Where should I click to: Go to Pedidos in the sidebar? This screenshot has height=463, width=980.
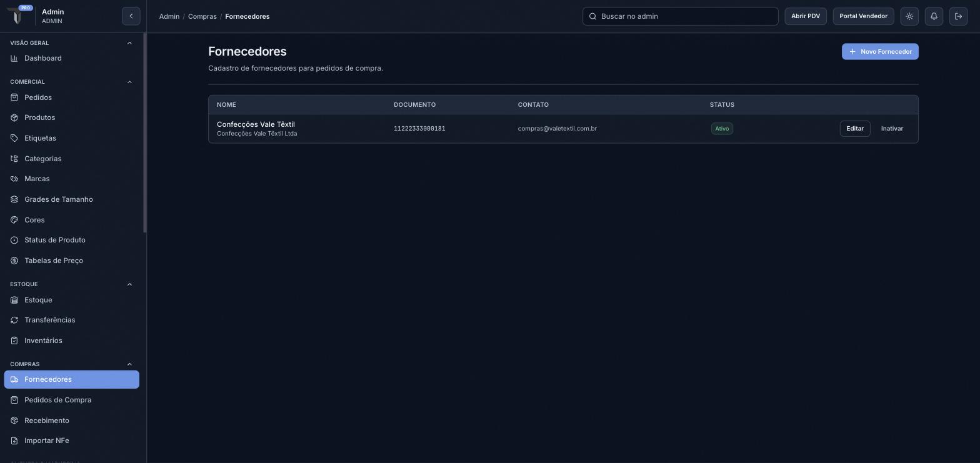71,97
